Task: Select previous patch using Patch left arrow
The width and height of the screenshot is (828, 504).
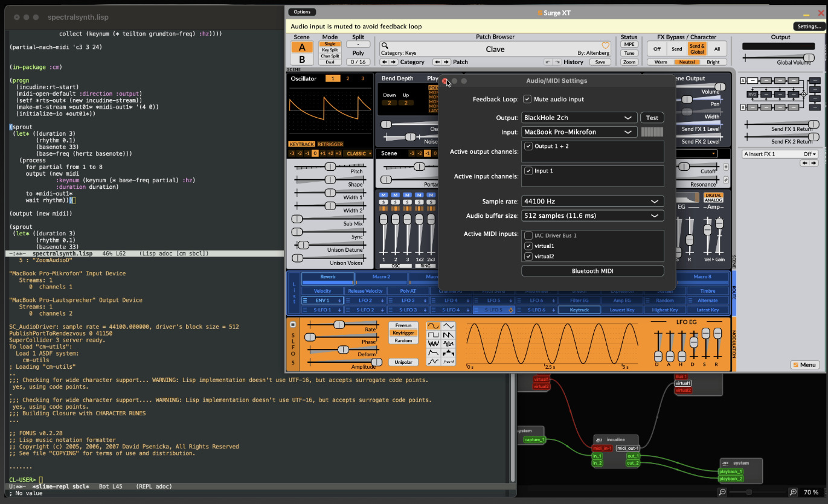Action: pyautogui.click(x=438, y=62)
